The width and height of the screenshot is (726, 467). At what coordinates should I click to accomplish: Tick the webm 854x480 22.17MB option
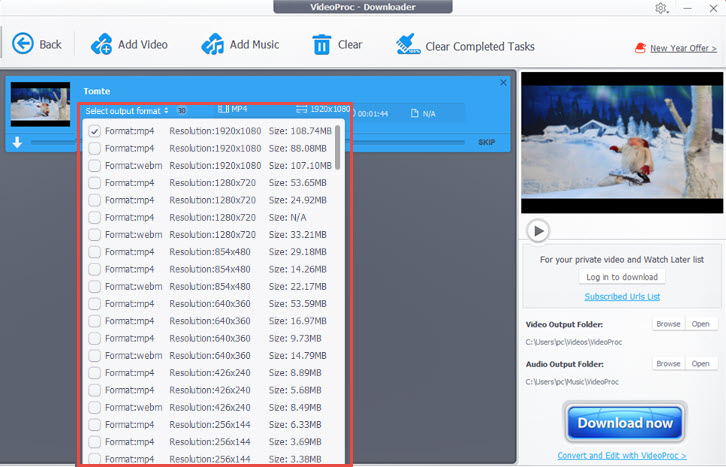(x=94, y=287)
